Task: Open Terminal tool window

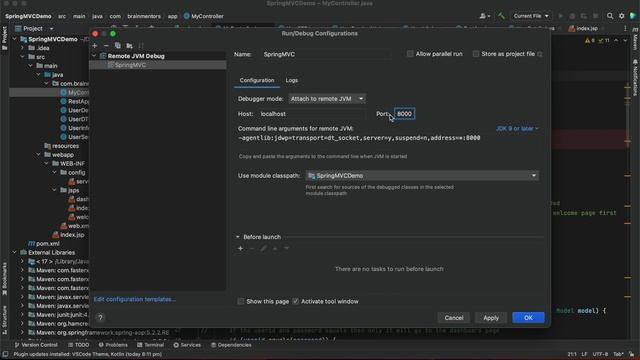Action: click(x=151, y=345)
